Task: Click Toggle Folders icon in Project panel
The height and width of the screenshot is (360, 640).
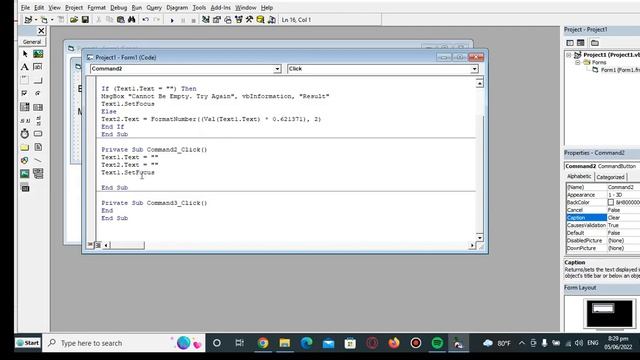Action: coord(595,43)
